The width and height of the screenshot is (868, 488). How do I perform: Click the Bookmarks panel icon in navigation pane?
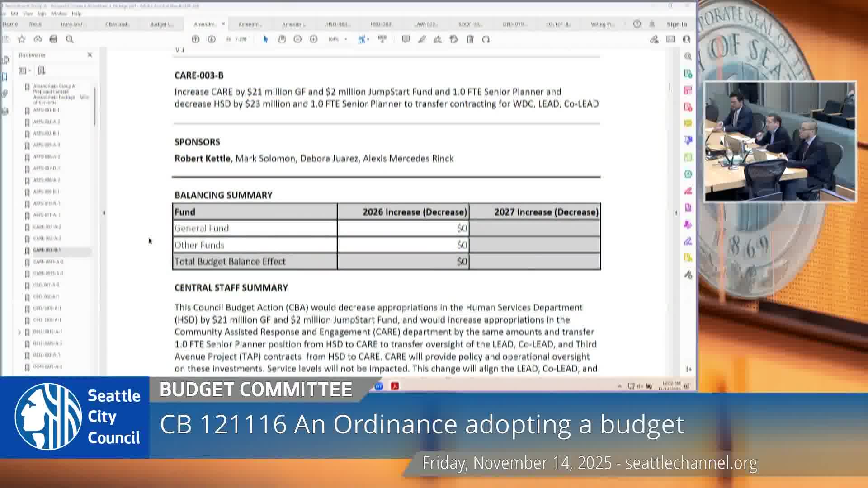6,77
